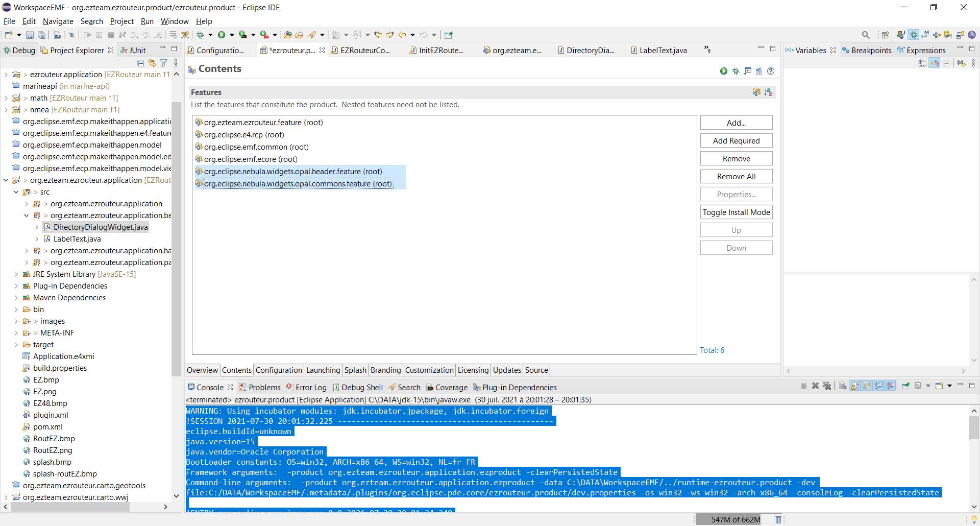The width and height of the screenshot is (980, 526).
Task: Show the hidden editors list chevron
Action: 707,50
